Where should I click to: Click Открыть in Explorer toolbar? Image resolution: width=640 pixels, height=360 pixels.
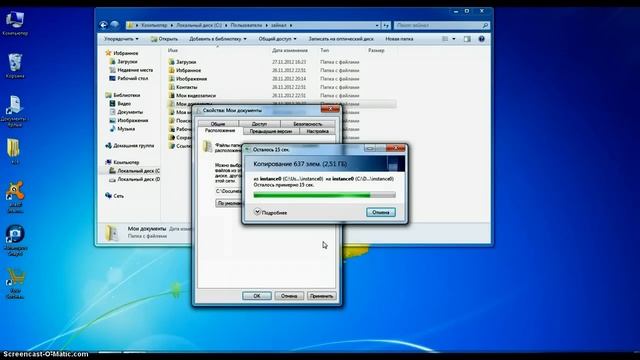[x=164, y=39]
